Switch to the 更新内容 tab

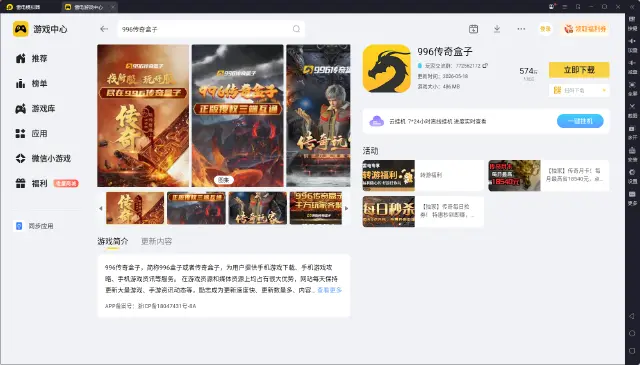click(156, 241)
